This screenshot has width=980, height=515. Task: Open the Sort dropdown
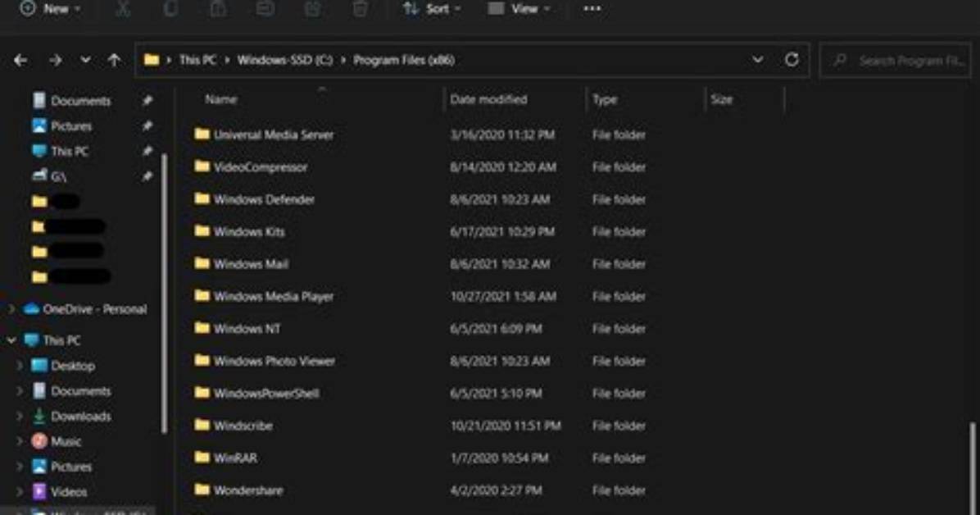tap(432, 9)
